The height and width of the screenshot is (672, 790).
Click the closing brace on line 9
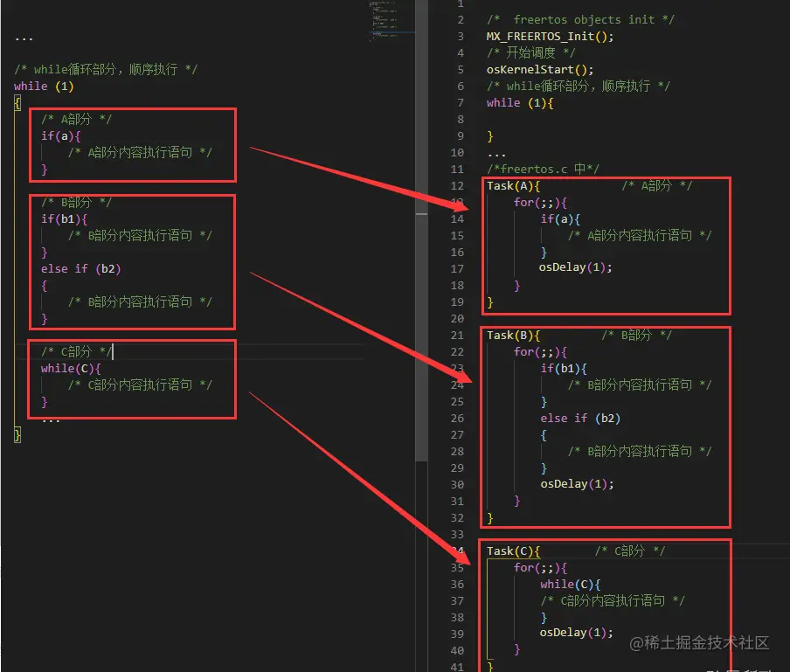pyautogui.click(x=489, y=136)
